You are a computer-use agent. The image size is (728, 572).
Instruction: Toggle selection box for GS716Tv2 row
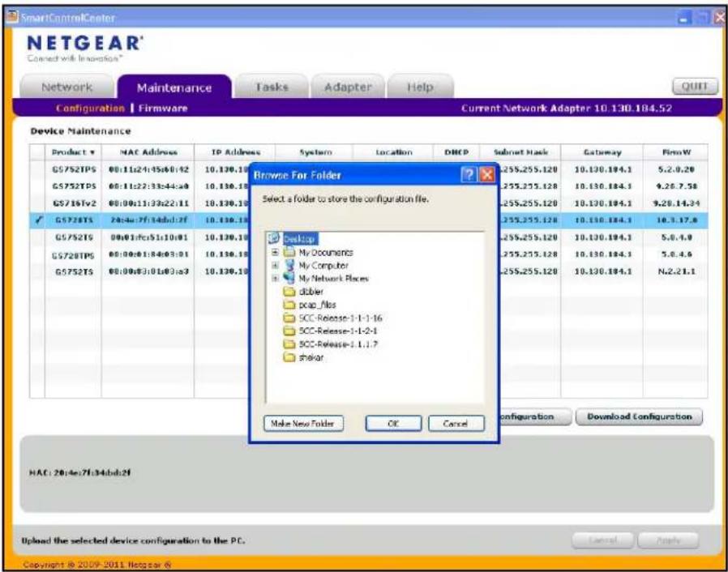[37, 203]
